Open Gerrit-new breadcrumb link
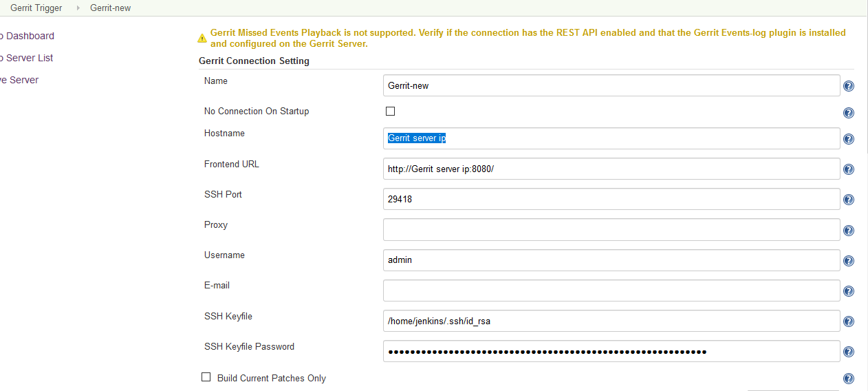 (x=110, y=8)
